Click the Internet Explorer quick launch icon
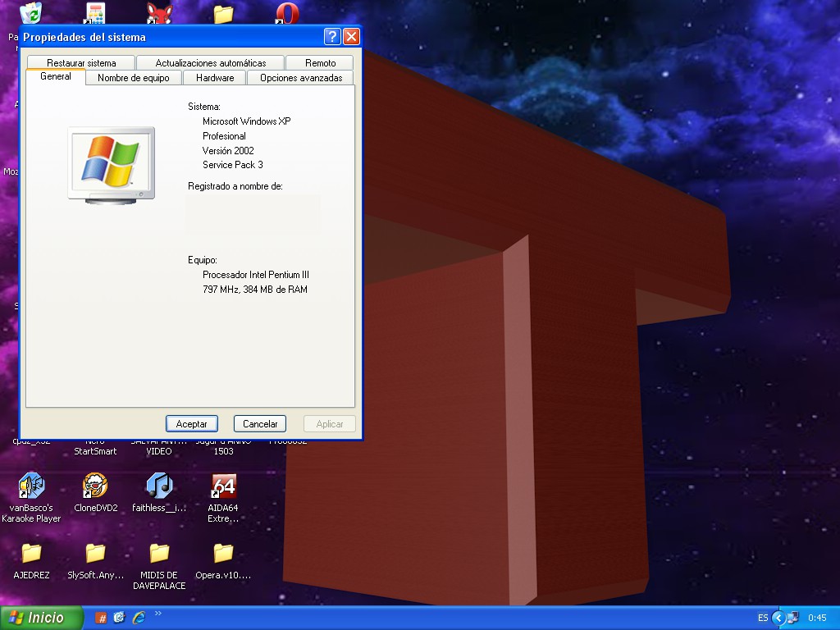The image size is (840, 630). coord(138,618)
